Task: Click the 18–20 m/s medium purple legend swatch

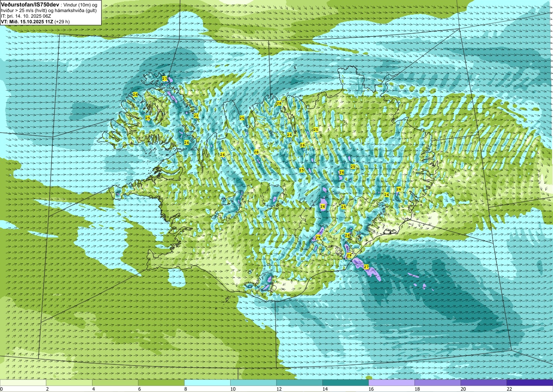Action: (438, 383)
